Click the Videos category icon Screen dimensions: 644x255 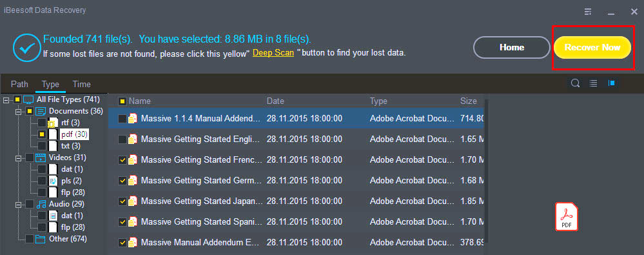pos(41,158)
